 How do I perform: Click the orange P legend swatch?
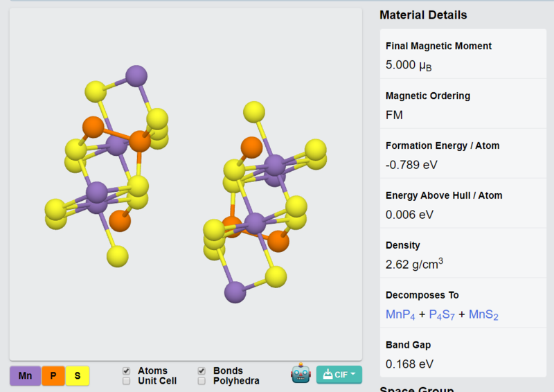tap(53, 375)
